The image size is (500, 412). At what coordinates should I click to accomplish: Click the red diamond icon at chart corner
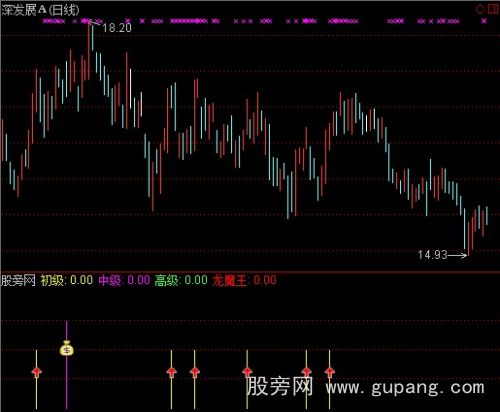click(480, 9)
